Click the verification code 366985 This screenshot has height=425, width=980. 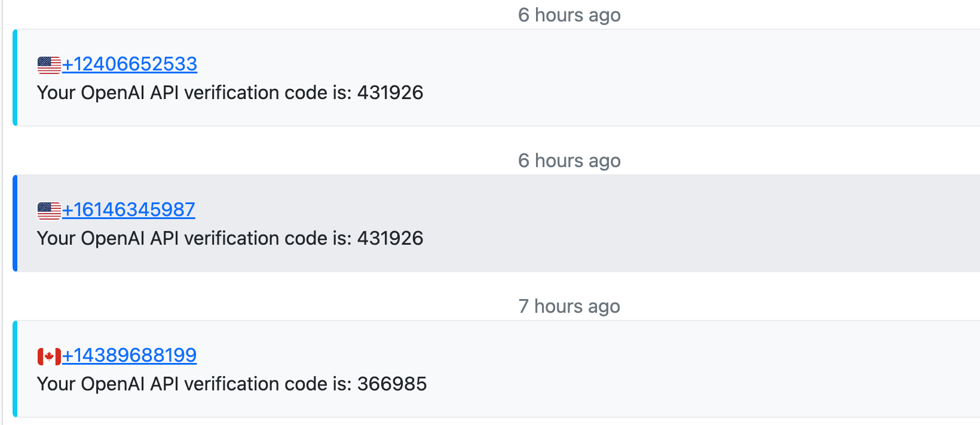(392, 384)
